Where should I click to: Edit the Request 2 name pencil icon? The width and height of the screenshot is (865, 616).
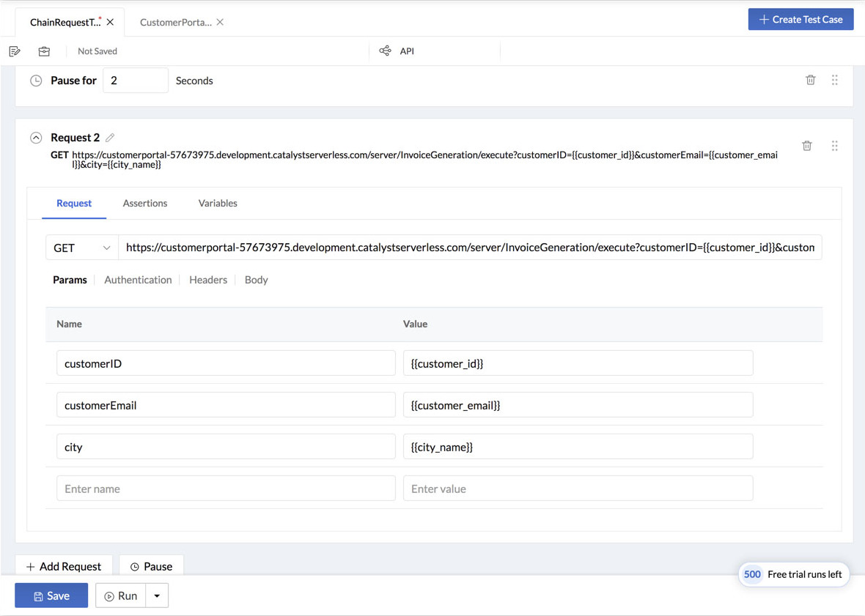(x=110, y=138)
